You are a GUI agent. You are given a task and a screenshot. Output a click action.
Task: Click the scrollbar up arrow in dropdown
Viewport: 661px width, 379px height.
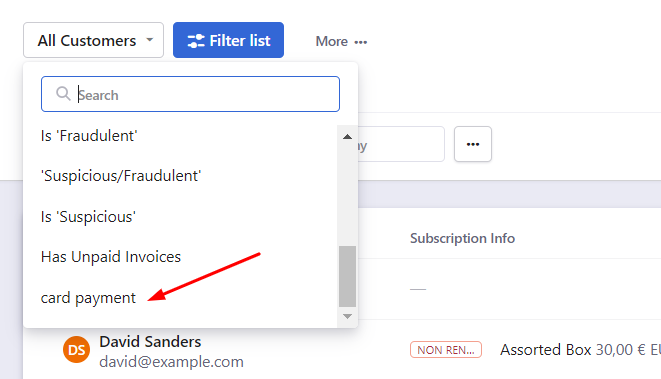(x=347, y=136)
